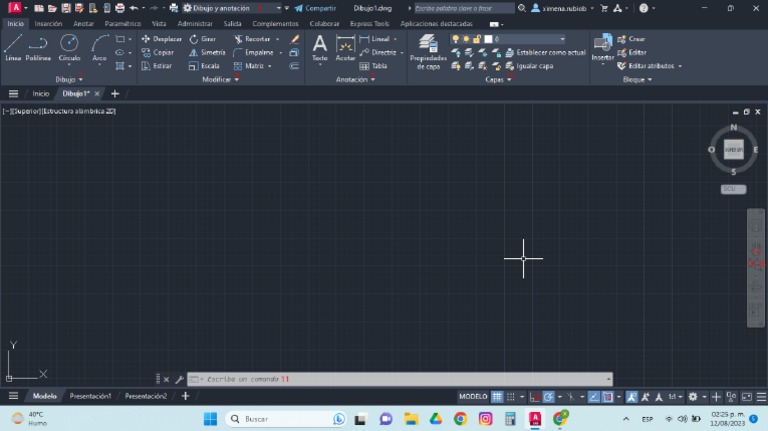The height and width of the screenshot is (431, 768).
Task: Select the Círculo tool
Action: [x=69, y=48]
